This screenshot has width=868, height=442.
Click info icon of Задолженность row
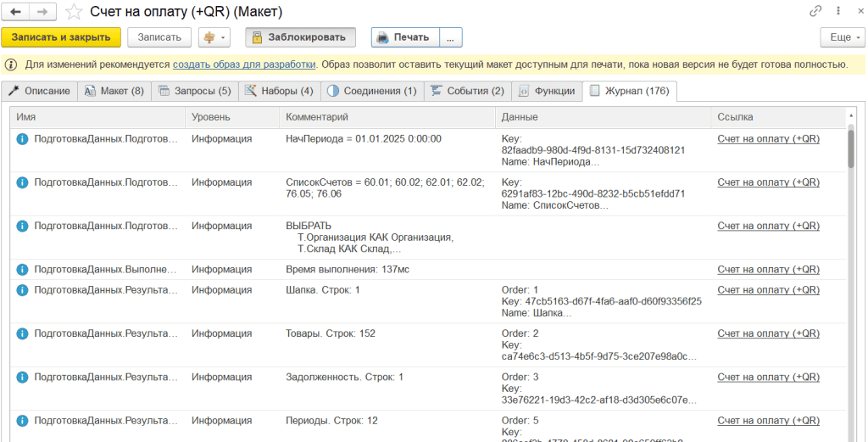[22, 378]
